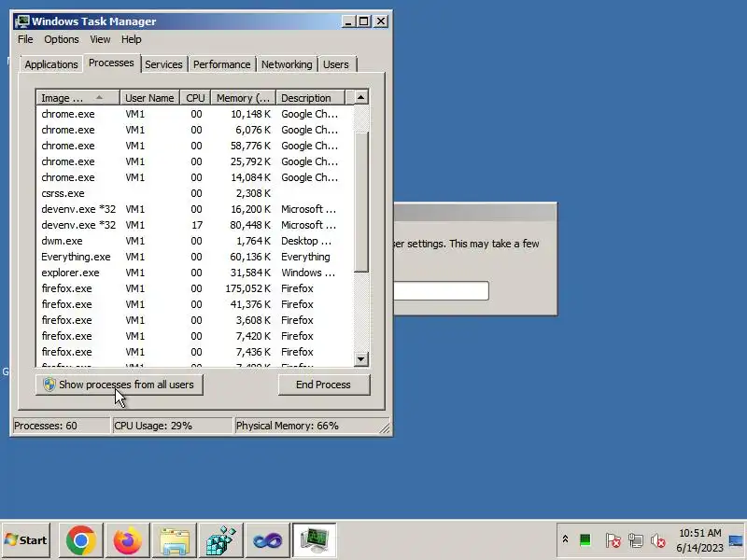Open Windows Explorer folder taskbar icon

174,540
